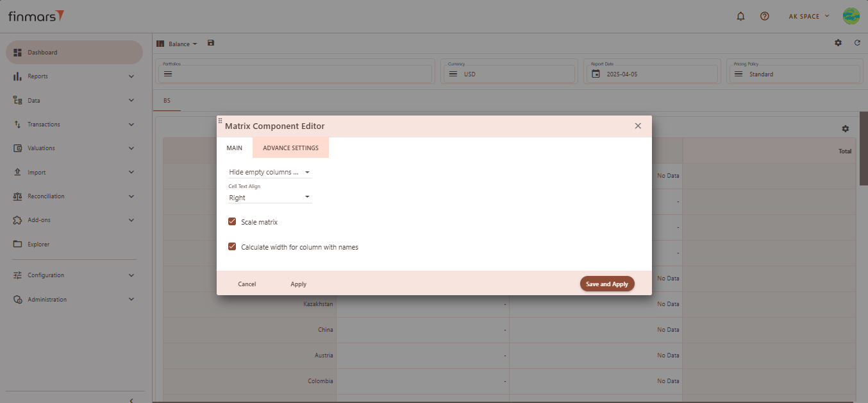
Task: Uncheck the Scale matrix checkbox
Action: (233, 222)
